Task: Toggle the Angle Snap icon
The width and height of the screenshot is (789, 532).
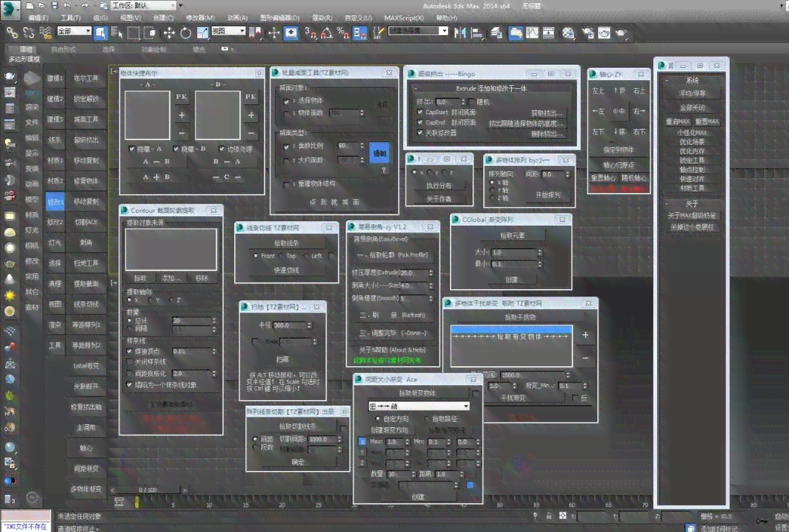Action: (x=327, y=32)
